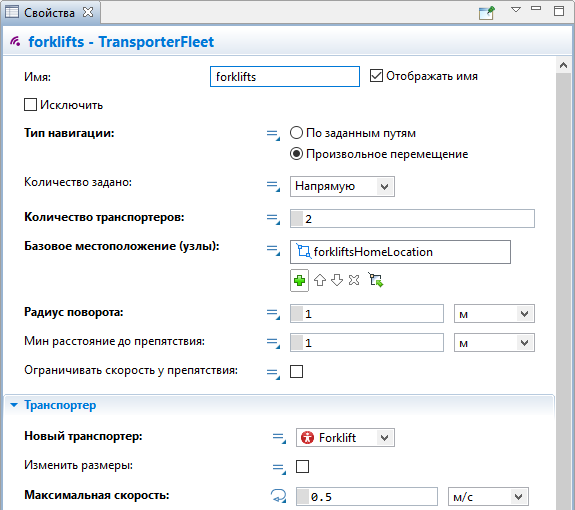This screenshot has height=510, width=575.
Task: Move selected node down with arrow icon
Action: pyautogui.click(x=337, y=280)
